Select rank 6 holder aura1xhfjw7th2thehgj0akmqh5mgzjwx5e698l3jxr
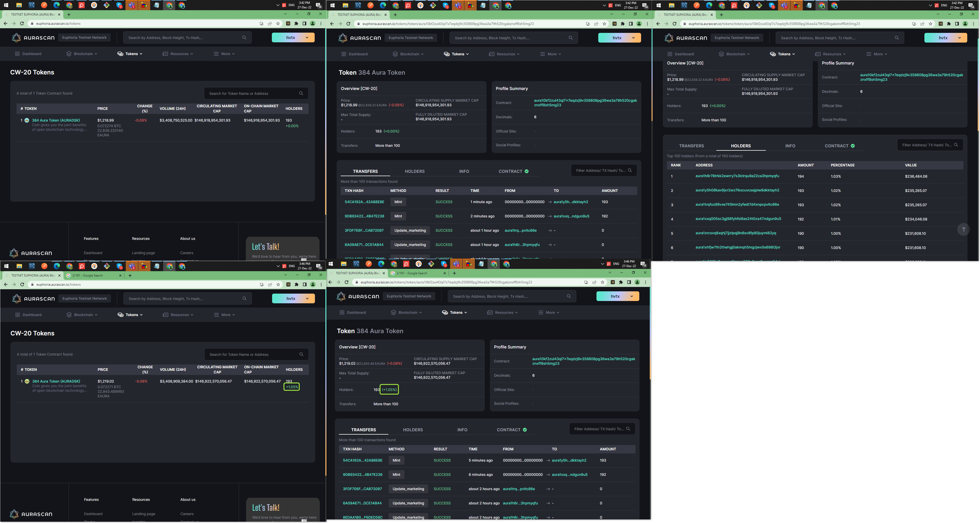980x523 pixels. coord(737,247)
